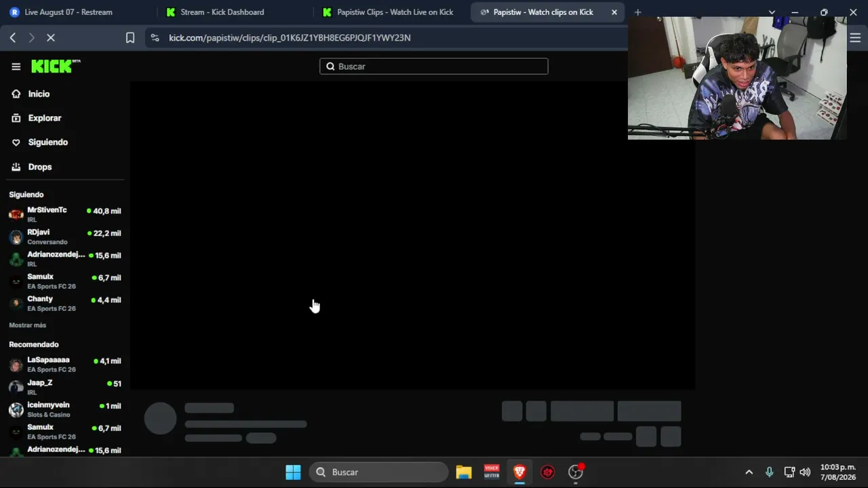Close the Papistiw Watch clips tab
The image size is (868, 488).
click(614, 12)
